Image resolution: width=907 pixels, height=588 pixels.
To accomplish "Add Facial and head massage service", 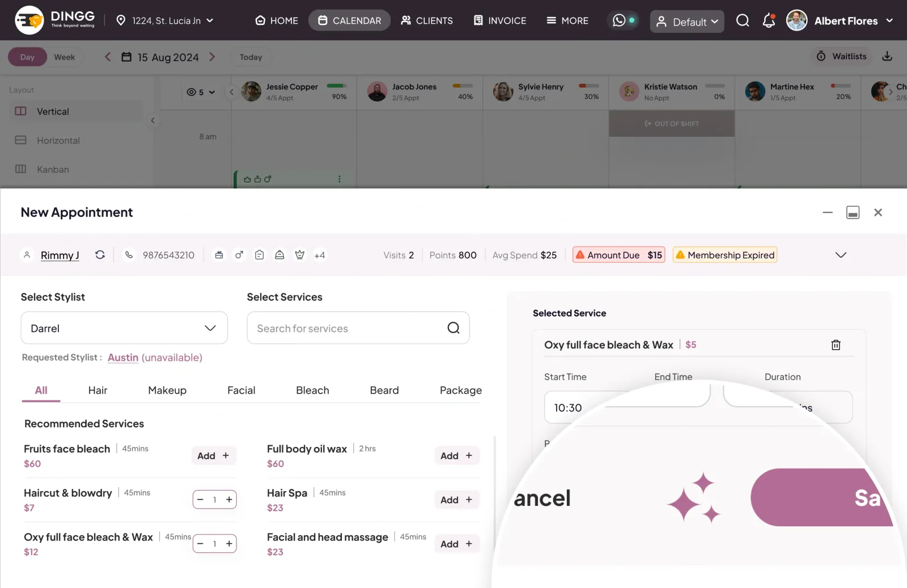I will [456, 544].
